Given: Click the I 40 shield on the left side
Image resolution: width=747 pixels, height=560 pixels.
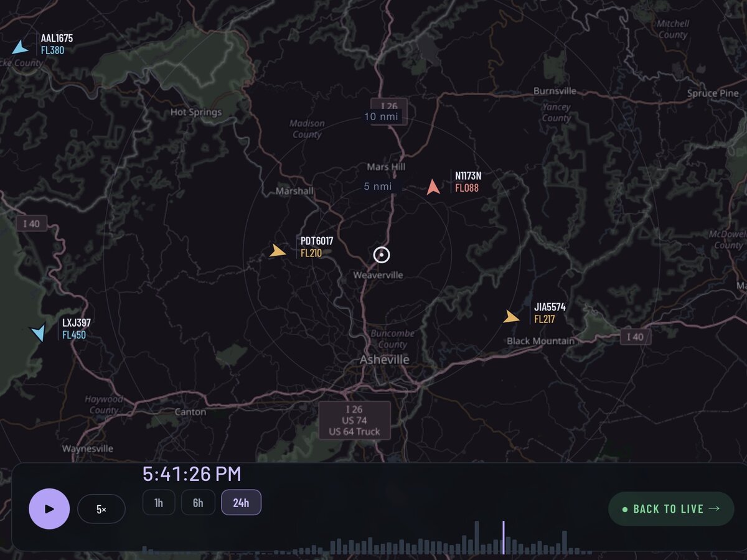Looking at the screenshot, I should point(32,223).
